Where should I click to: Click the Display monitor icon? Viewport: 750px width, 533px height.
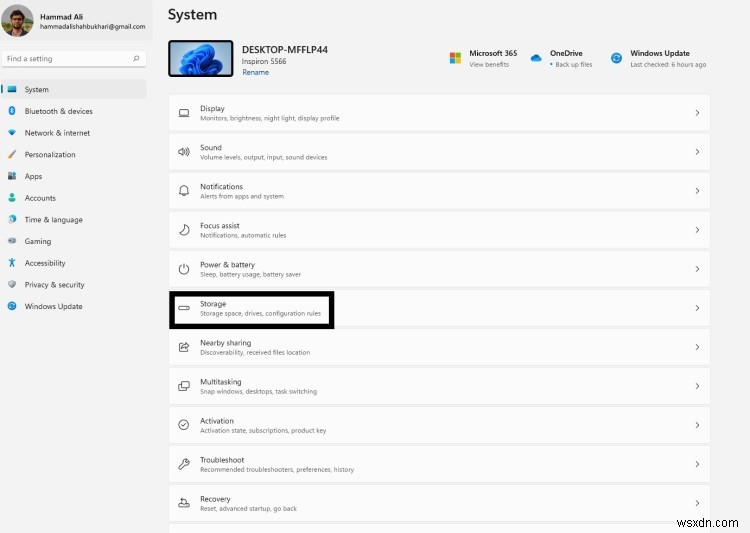(x=184, y=113)
